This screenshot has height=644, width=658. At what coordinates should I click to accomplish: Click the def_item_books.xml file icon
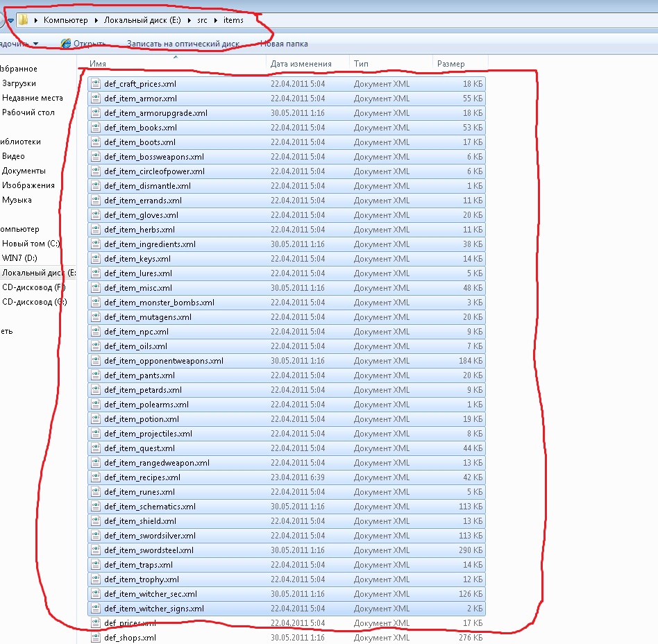coord(96,128)
